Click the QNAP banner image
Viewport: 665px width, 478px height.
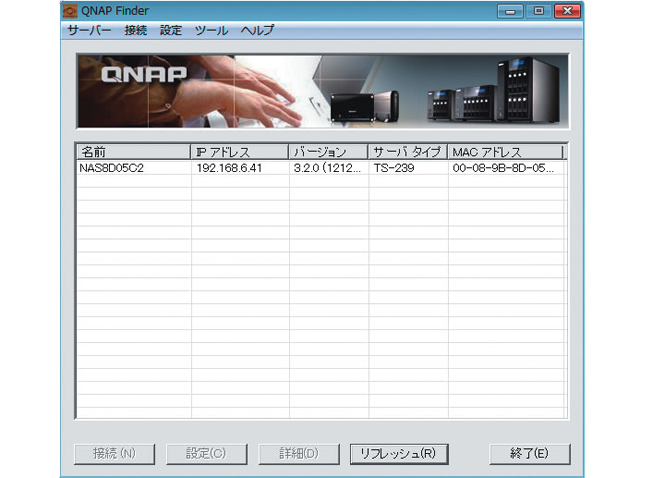pyautogui.click(x=323, y=91)
